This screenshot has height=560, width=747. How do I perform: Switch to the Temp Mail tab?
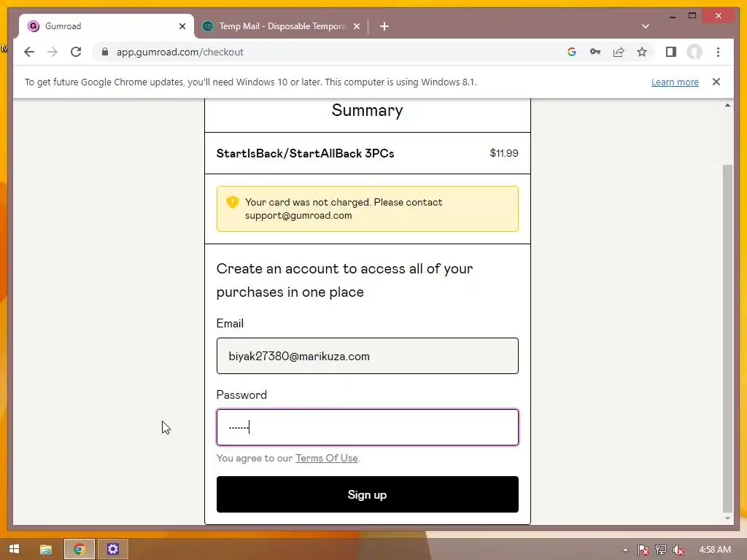[281, 26]
